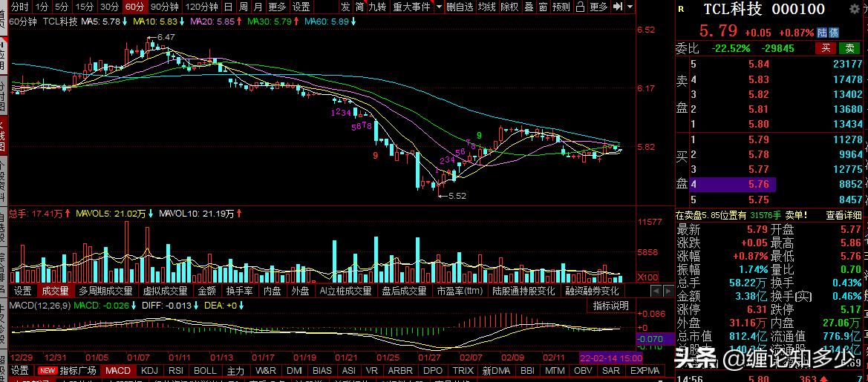Toggle 叠 overlay comparison
868x382 pixels.
529,7
